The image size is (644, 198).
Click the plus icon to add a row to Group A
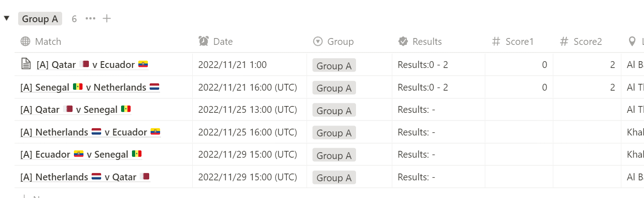[107, 19]
